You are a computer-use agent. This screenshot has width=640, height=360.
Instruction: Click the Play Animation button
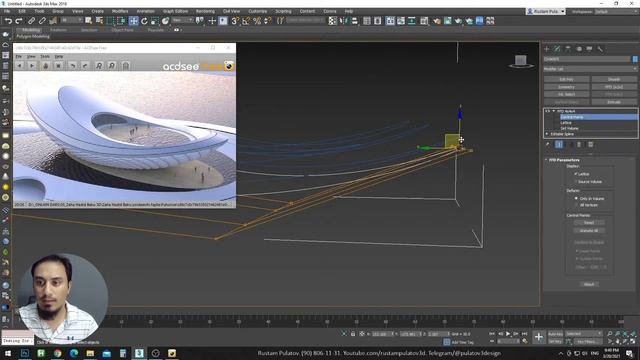pos(508,334)
